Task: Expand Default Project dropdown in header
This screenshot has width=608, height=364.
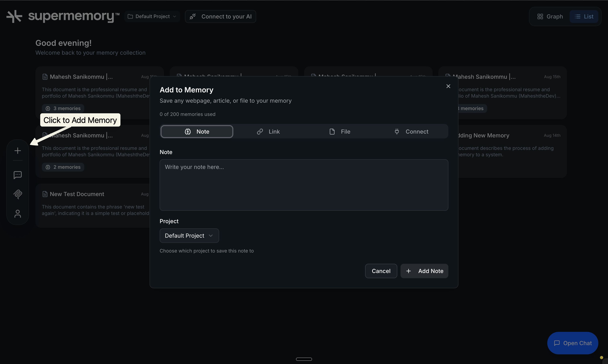Action: coord(152,16)
